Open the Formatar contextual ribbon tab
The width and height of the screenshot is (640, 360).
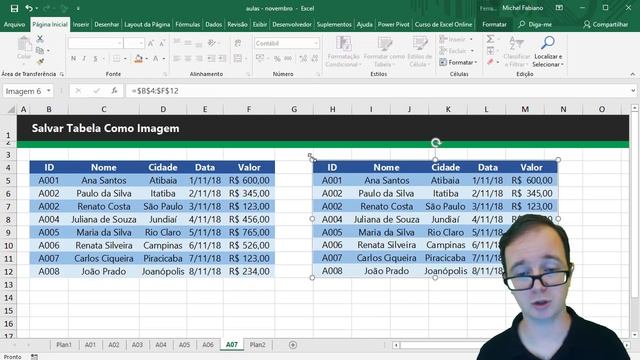pos(494,24)
